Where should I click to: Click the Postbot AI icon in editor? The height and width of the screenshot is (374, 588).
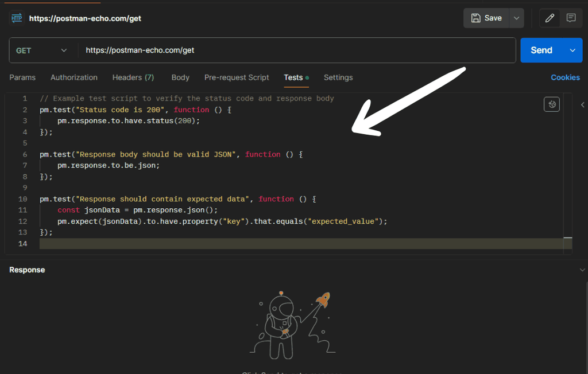coord(551,104)
